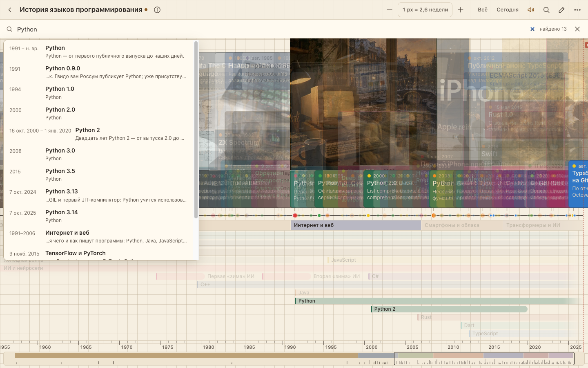
Task: Zoom out with the minus icon
Action: (x=390, y=10)
